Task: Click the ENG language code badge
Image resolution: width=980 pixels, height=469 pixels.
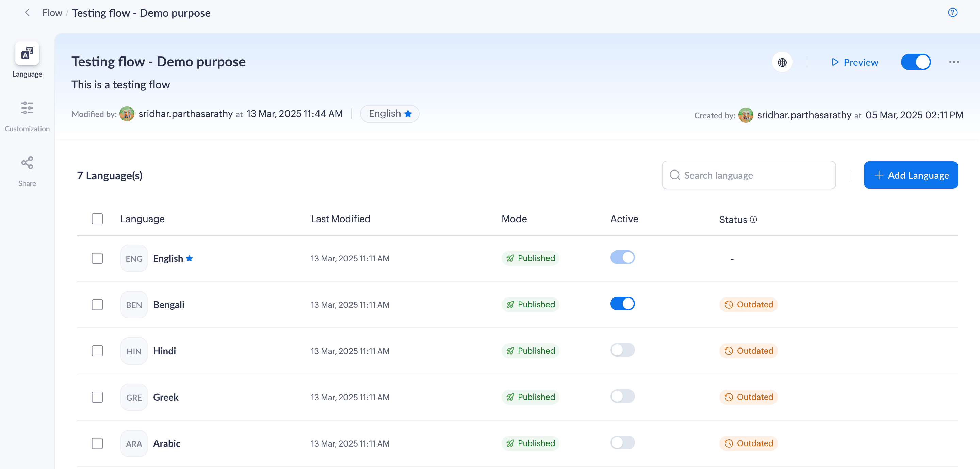Action: coord(134,259)
